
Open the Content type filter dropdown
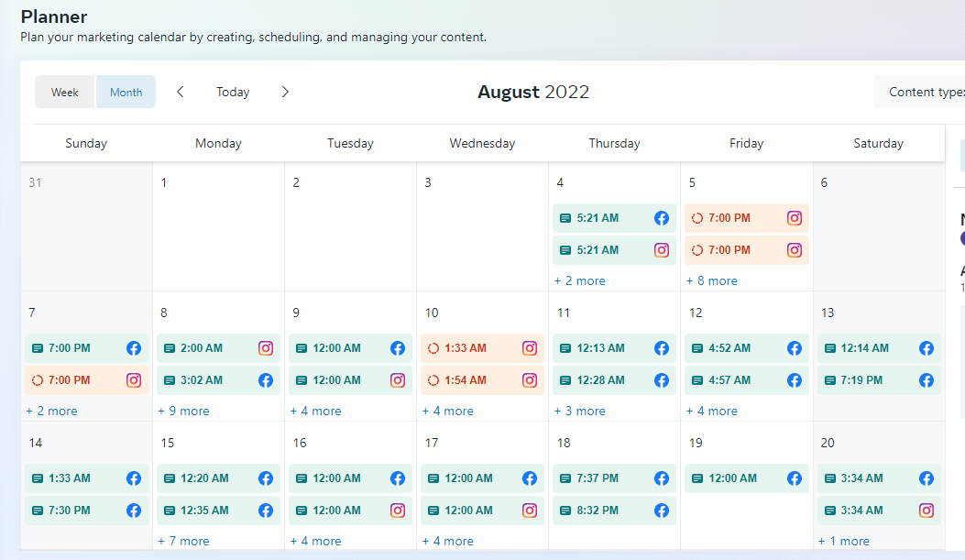pos(921,92)
